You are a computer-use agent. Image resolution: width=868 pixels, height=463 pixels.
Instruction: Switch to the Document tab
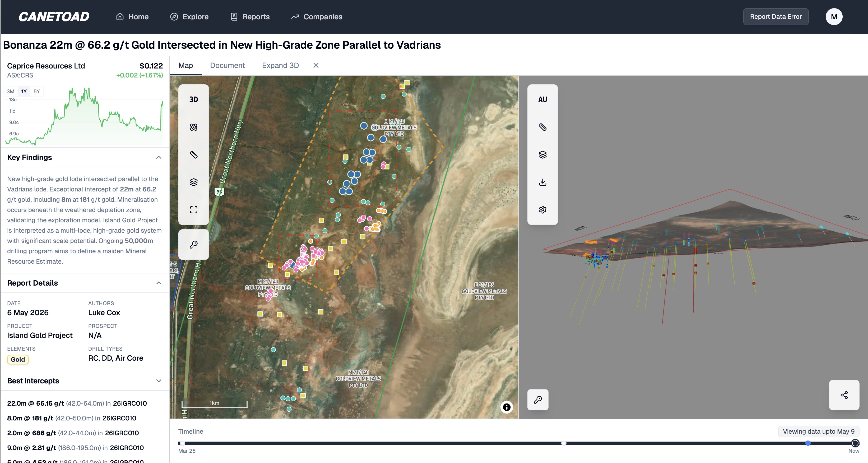(228, 65)
